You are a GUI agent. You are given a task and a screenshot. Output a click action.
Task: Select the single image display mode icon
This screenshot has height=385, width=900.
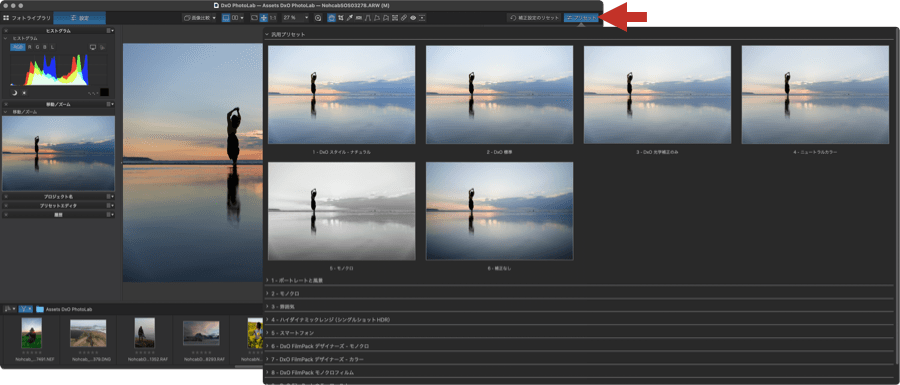coord(226,18)
